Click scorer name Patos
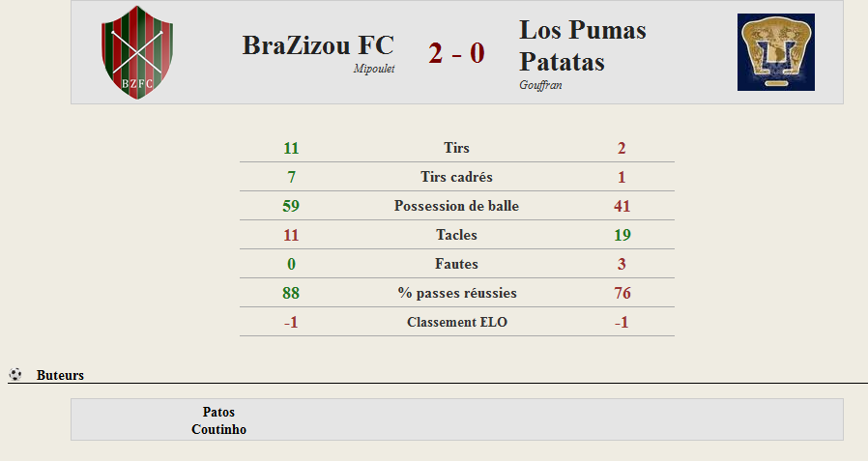 pyautogui.click(x=218, y=412)
